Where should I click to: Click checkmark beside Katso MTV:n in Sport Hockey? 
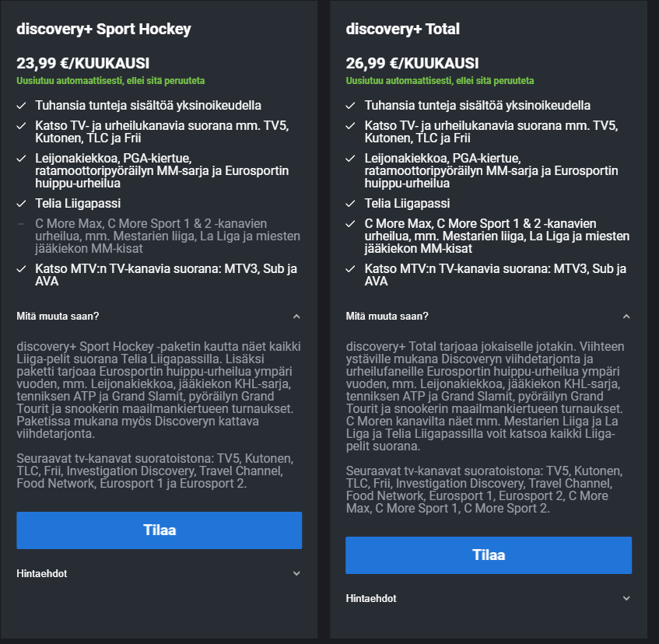[21, 269]
